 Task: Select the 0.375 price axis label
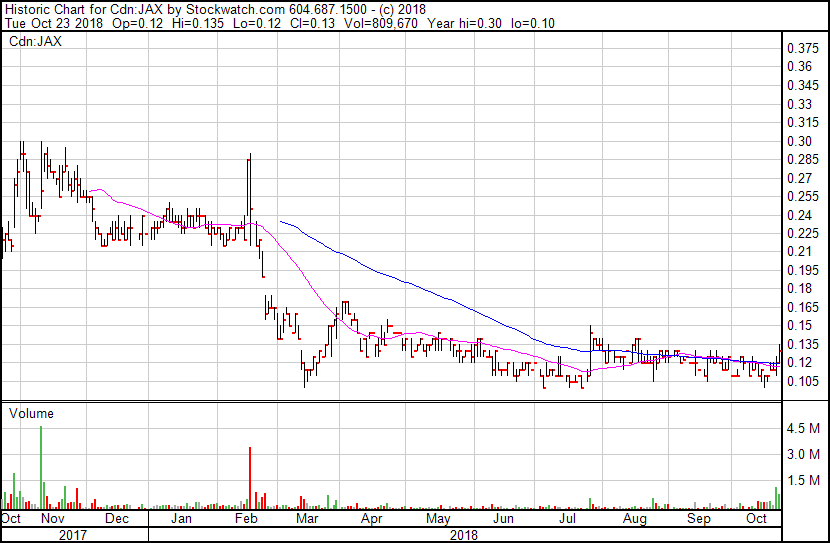802,48
